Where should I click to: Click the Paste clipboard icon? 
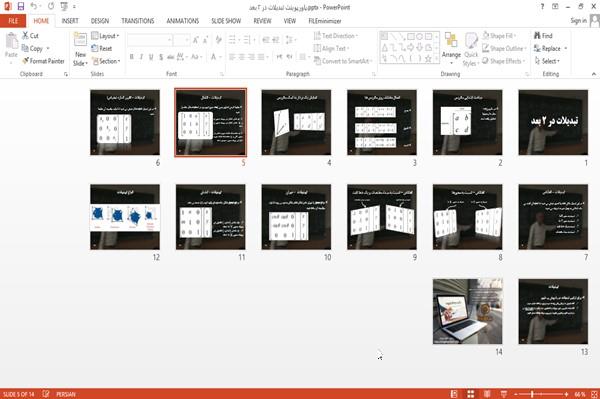coord(11,41)
